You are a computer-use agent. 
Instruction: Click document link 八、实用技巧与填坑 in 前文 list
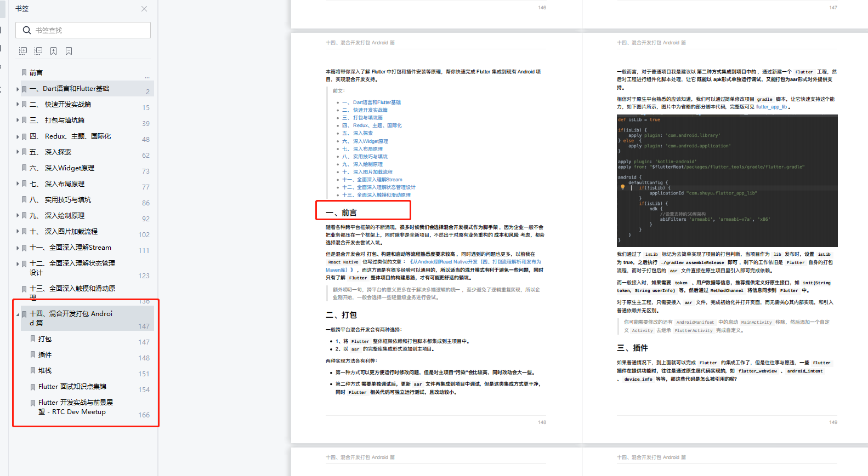365,157
